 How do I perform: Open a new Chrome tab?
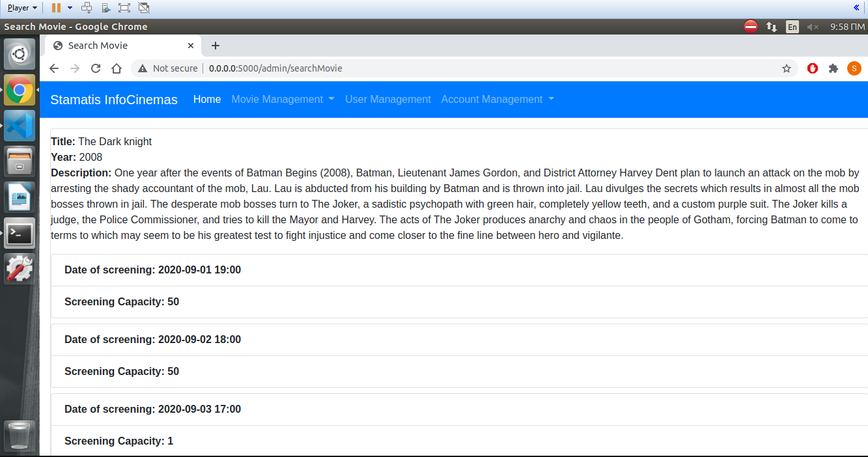(216, 46)
